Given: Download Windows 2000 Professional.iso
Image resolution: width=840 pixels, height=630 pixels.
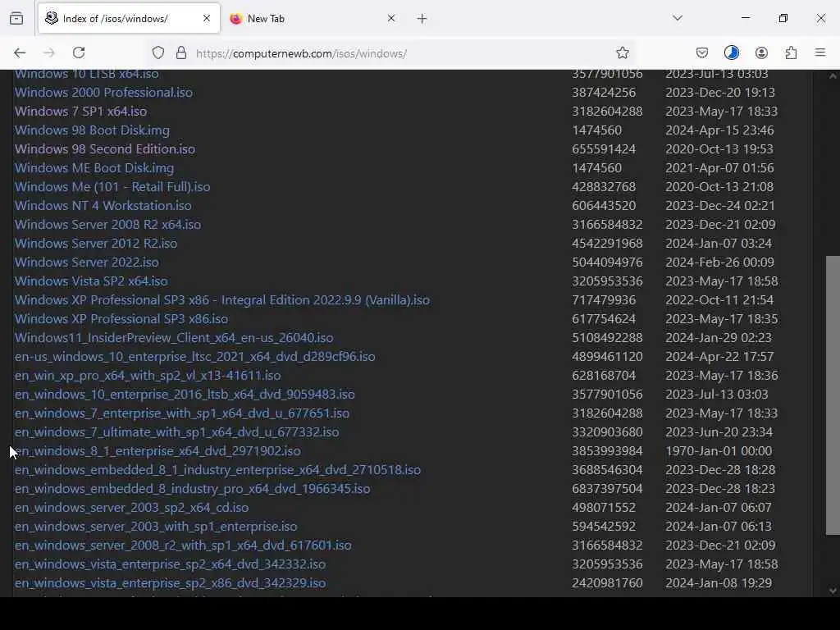Looking at the screenshot, I should (103, 92).
